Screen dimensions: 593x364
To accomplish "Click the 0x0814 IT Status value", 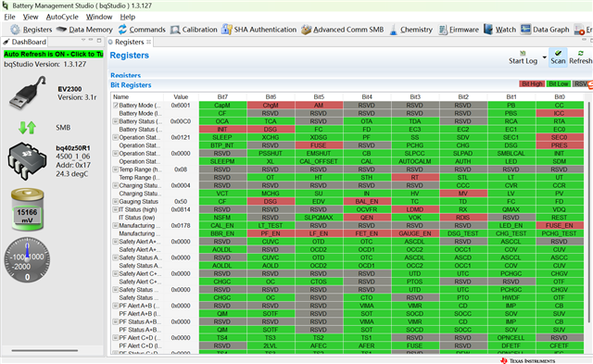I will tap(181, 209).
